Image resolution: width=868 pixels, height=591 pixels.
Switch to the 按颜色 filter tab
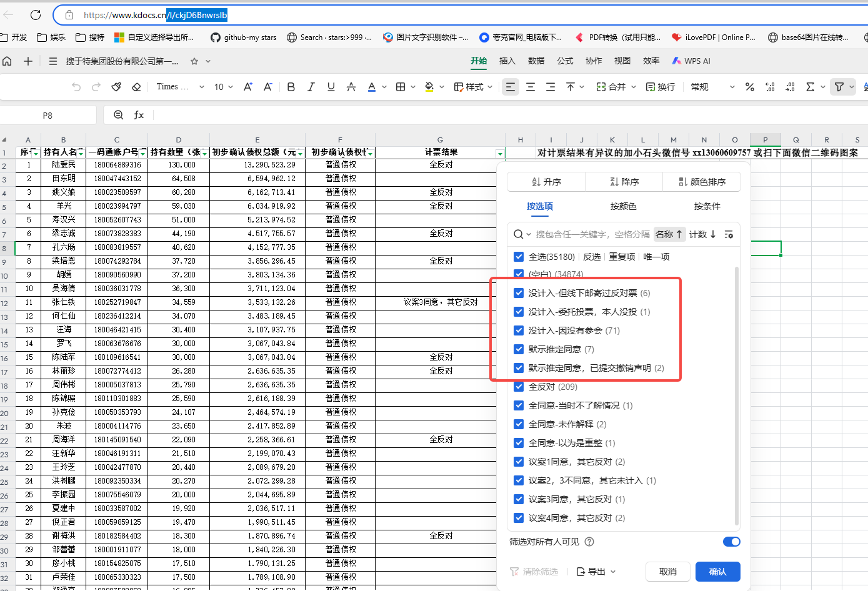(623, 206)
